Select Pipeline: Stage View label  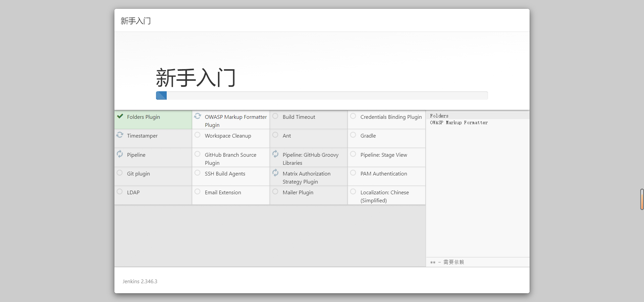(384, 155)
